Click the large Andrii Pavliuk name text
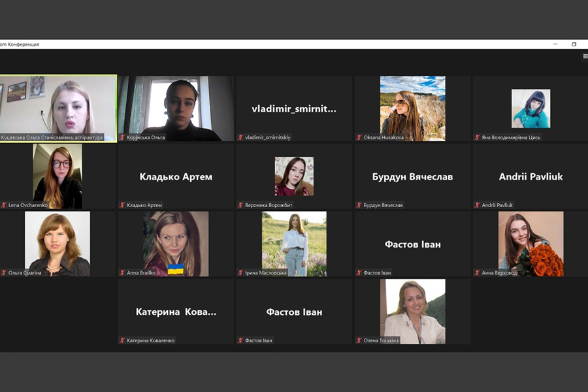The image size is (588, 392). [531, 176]
